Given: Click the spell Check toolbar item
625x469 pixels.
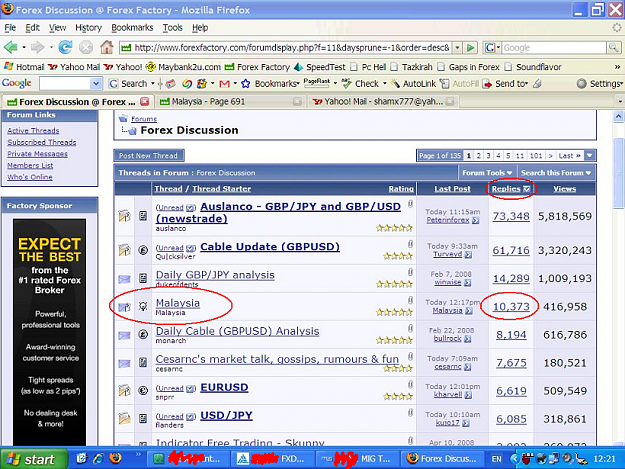Looking at the screenshot, I should pos(360,84).
